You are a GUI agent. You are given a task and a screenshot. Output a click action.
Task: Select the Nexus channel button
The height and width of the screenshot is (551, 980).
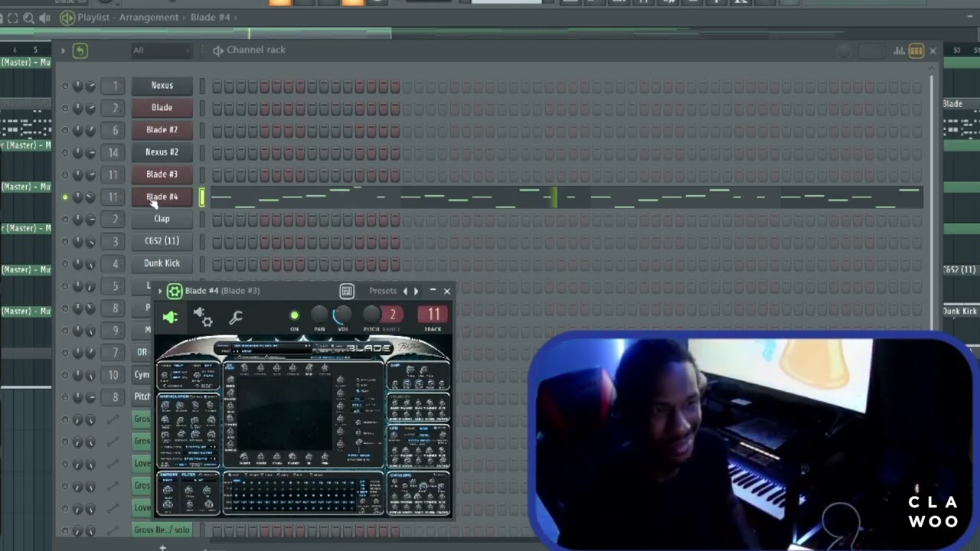pos(162,86)
